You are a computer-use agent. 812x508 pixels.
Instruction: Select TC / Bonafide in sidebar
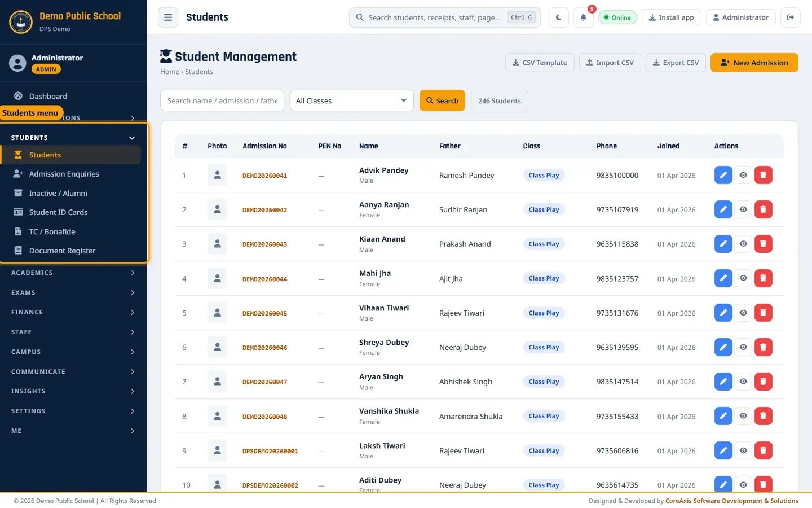click(71, 231)
